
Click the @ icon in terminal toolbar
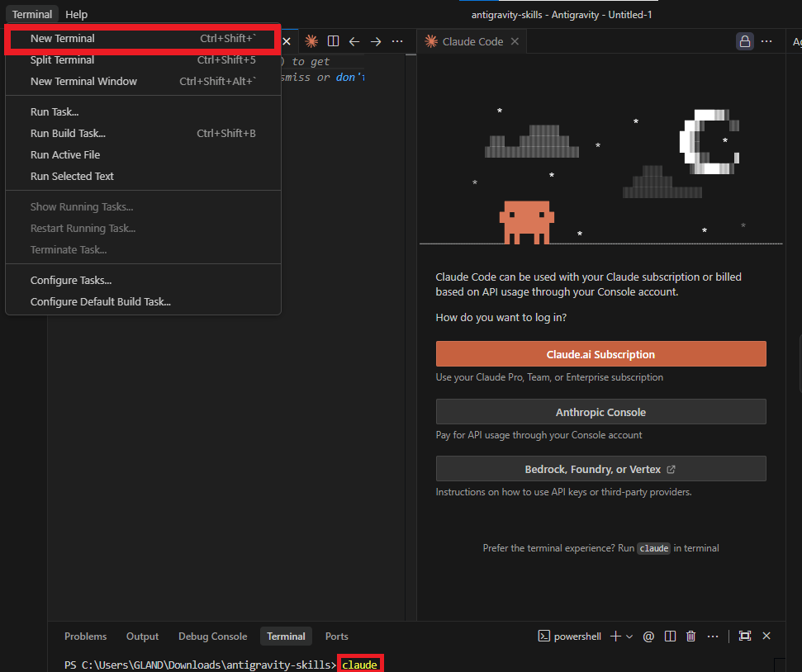click(x=648, y=637)
